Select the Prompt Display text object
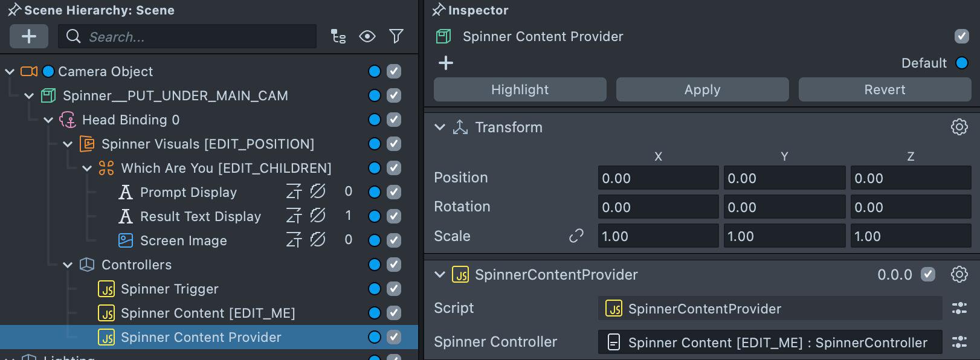Viewport: 980px width, 360px height. pyautogui.click(x=188, y=192)
